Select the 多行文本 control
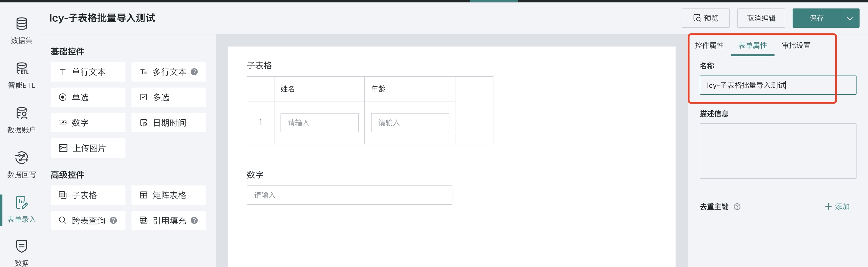Viewport: 868px width, 267px height. 169,72
